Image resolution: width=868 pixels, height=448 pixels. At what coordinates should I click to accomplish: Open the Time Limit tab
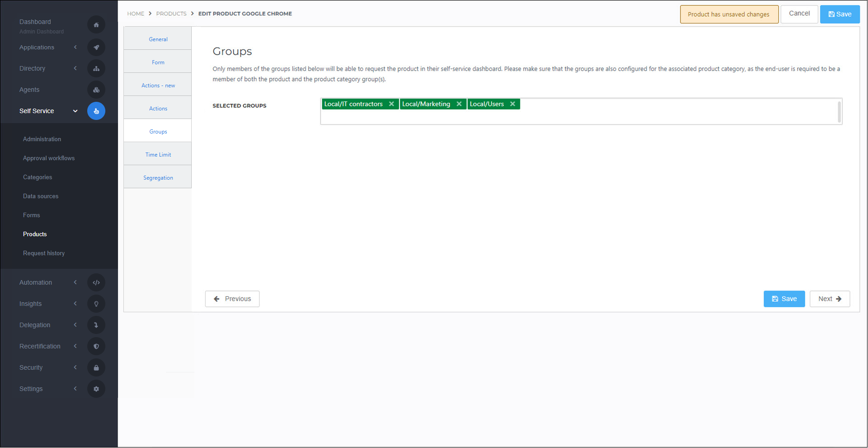(x=158, y=154)
